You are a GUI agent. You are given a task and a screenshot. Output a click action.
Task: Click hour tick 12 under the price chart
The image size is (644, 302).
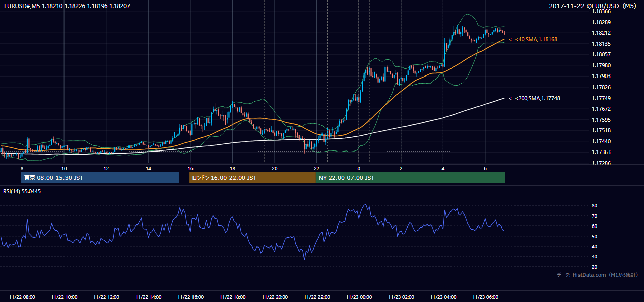click(x=106, y=168)
